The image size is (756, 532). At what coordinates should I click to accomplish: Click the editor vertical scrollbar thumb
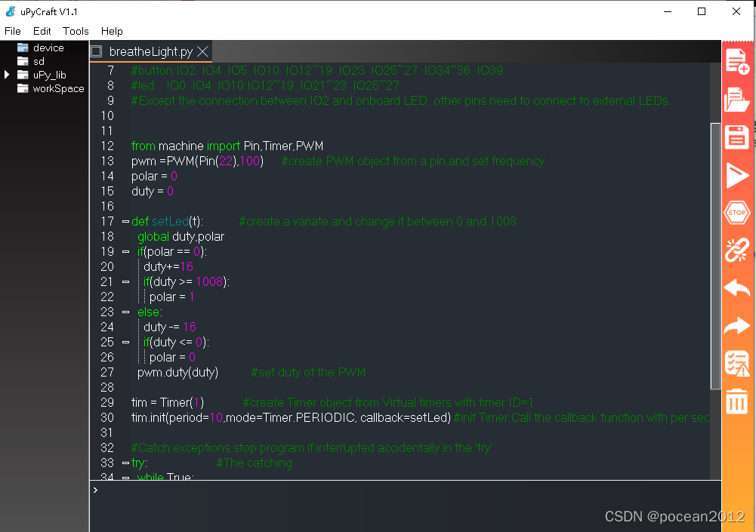point(715,256)
